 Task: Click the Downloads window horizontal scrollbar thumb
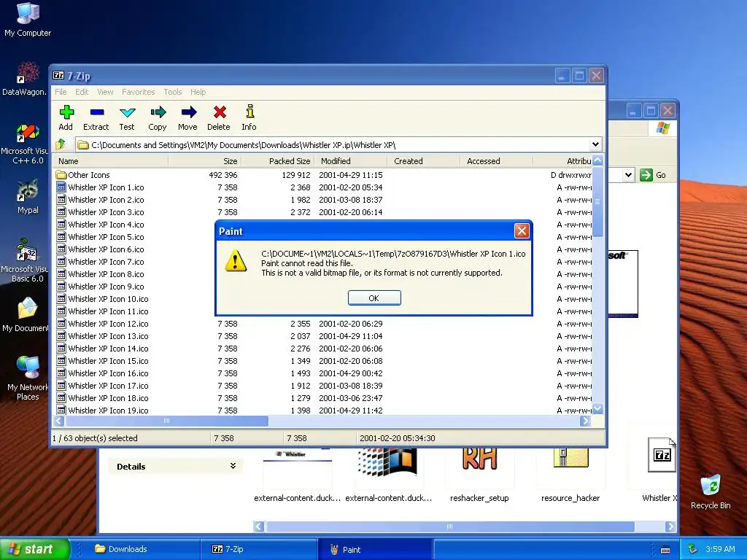pyautogui.click(x=450, y=526)
